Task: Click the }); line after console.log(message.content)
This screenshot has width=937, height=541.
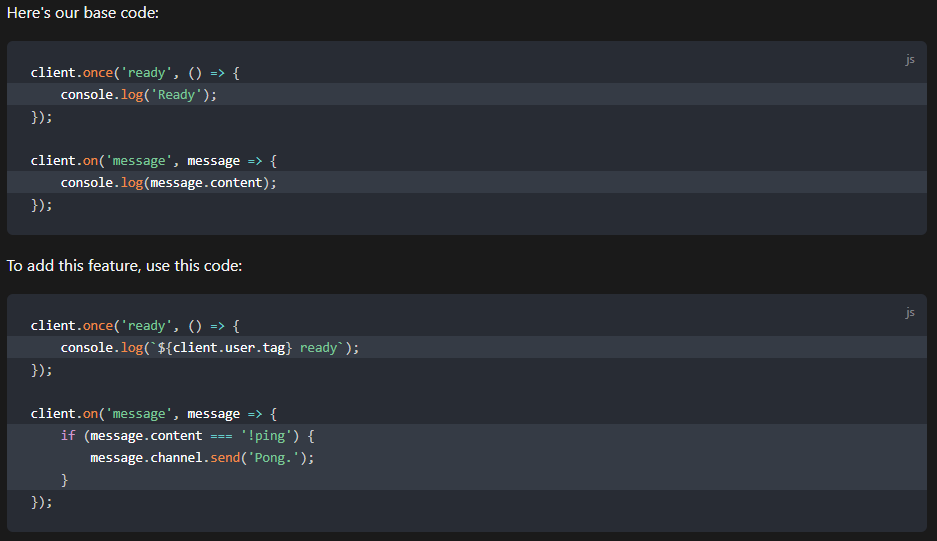Action: (42, 204)
